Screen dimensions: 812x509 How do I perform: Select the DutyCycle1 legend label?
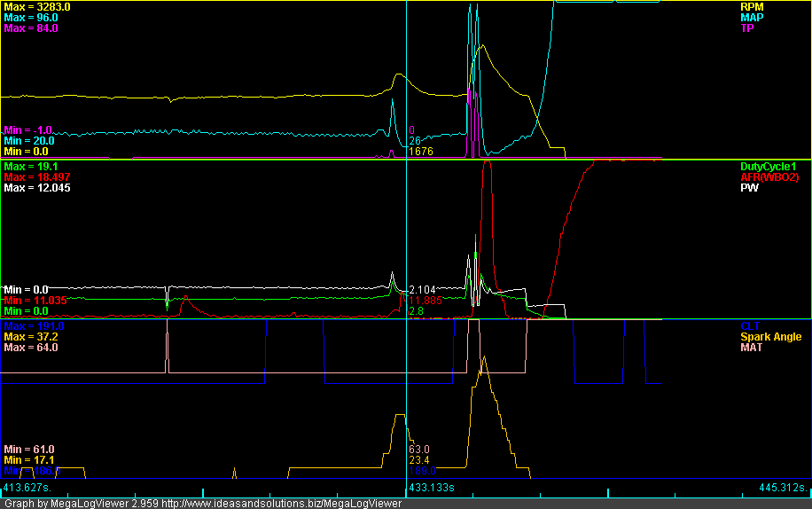[x=769, y=167]
